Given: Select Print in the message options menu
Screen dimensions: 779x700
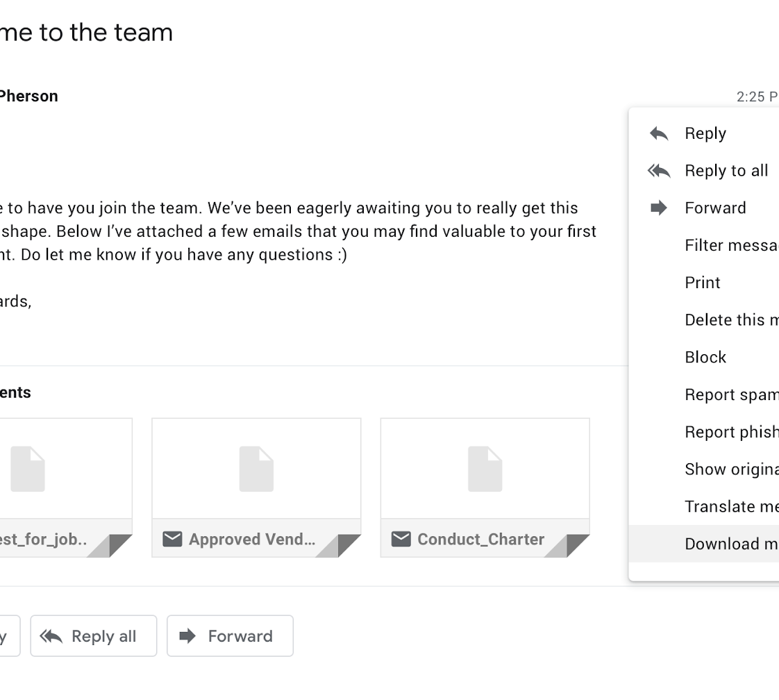Looking at the screenshot, I should tap(703, 283).
